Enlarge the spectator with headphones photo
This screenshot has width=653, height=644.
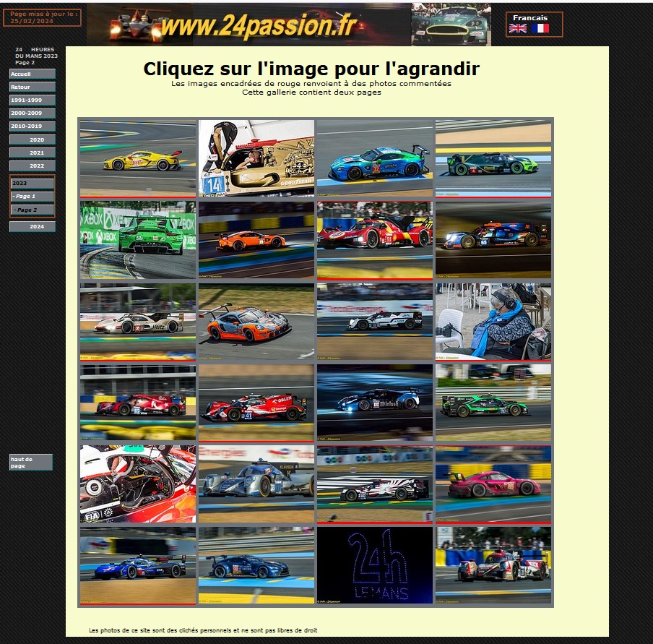tap(493, 322)
